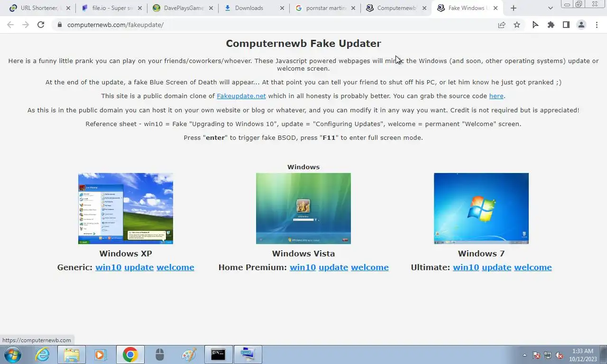The height and width of the screenshot is (364, 607).
Task: Open network tray icon
Action: [548, 355]
